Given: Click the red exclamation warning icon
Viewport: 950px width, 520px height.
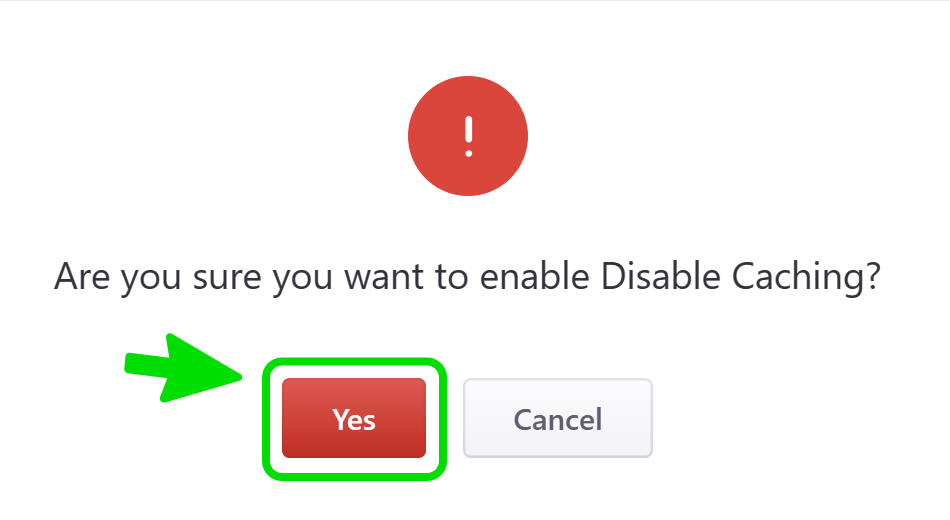Looking at the screenshot, I should point(468,135).
